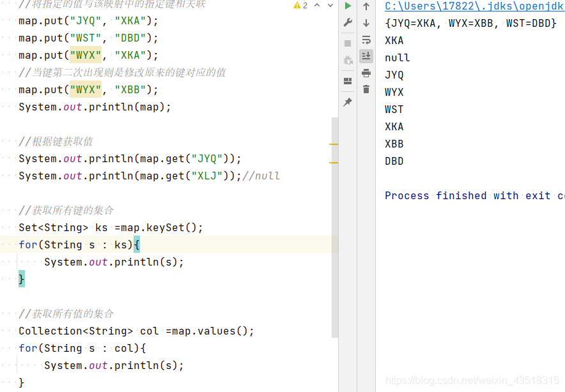The width and height of the screenshot is (565, 392).
Task: Jump down with the console down-arrow icon
Action: (x=366, y=23)
